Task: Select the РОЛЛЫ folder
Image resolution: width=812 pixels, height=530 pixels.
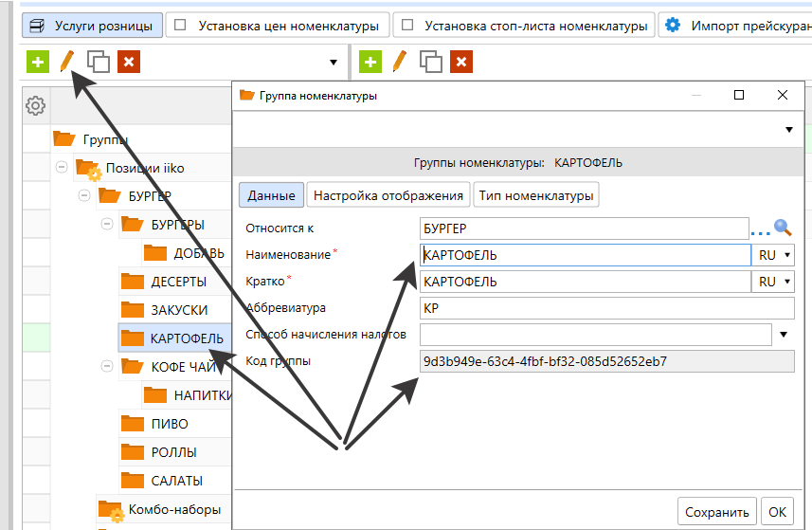Action: click(x=158, y=452)
